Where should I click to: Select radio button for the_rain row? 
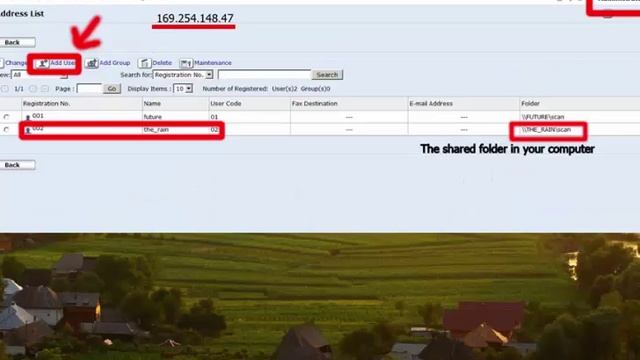pos(6,130)
